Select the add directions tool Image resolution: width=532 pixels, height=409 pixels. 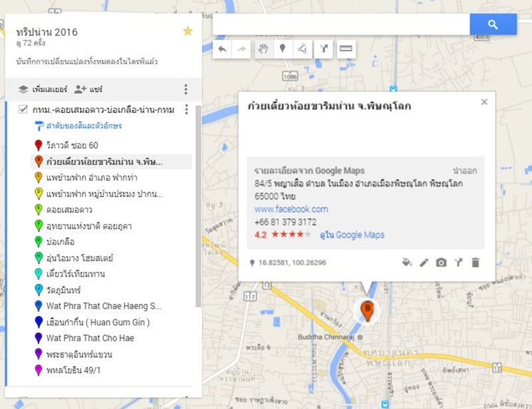coord(324,49)
